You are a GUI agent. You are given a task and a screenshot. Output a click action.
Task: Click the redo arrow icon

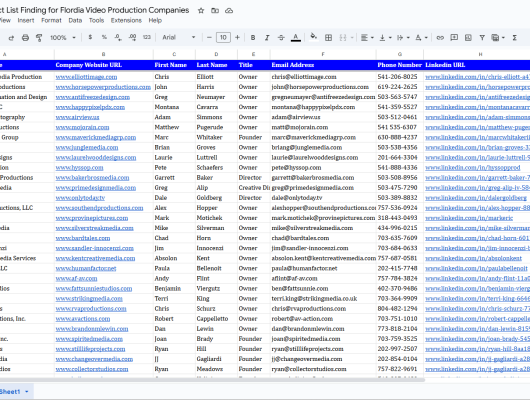pos(11,38)
